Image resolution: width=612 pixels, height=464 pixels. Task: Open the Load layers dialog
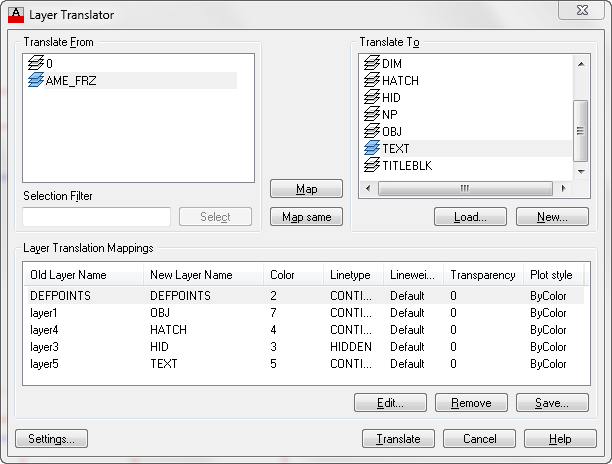pyautogui.click(x=470, y=217)
